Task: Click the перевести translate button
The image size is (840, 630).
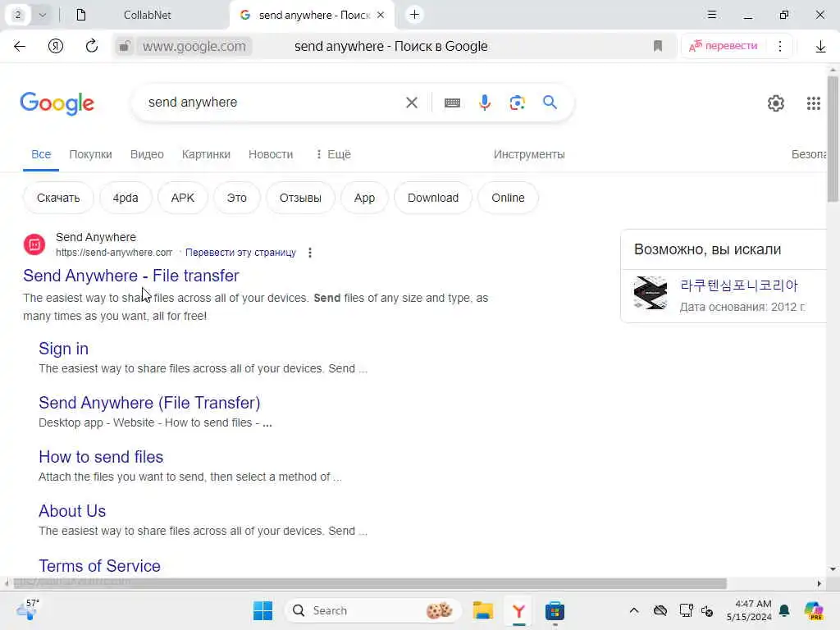Action: [x=724, y=46]
